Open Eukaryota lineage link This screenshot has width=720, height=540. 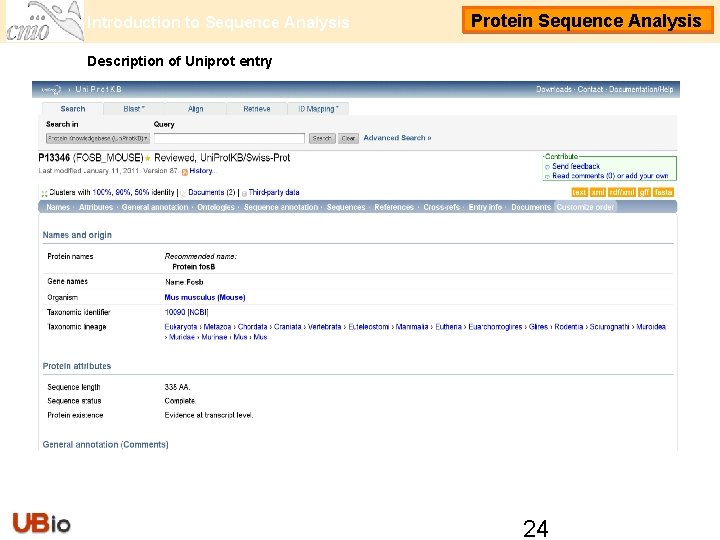coord(180,327)
